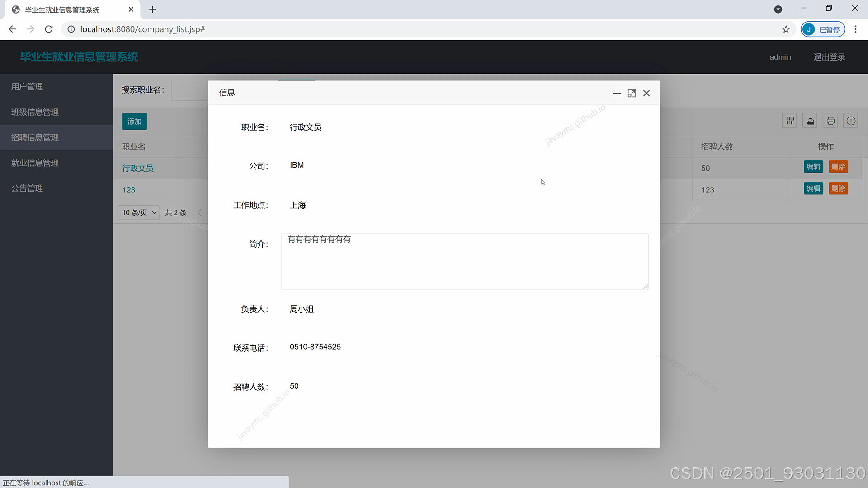868x488 pixels.
Task: Open the 123 job link
Action: (x=129, y=190)
